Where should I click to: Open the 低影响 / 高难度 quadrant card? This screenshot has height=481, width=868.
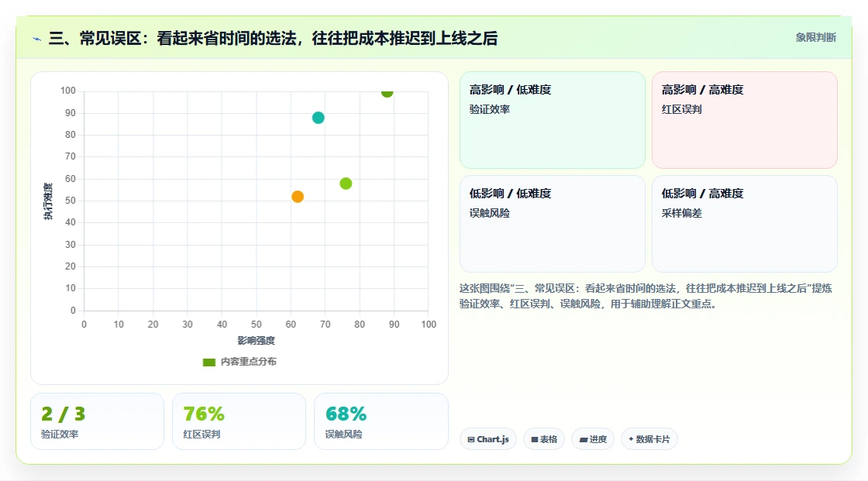click(745, 224)
